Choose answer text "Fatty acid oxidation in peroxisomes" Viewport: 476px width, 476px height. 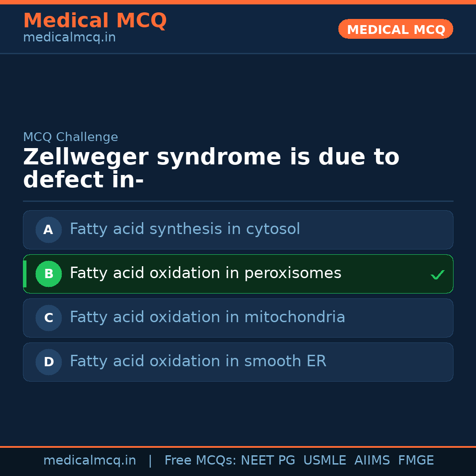click(x=205, y=273)
